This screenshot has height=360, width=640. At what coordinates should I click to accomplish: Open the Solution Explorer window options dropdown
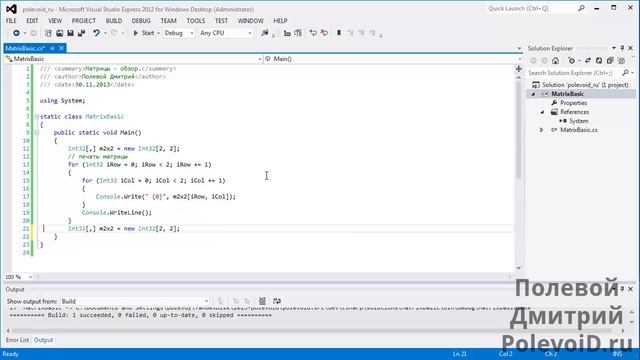click(x=614, y=48)
